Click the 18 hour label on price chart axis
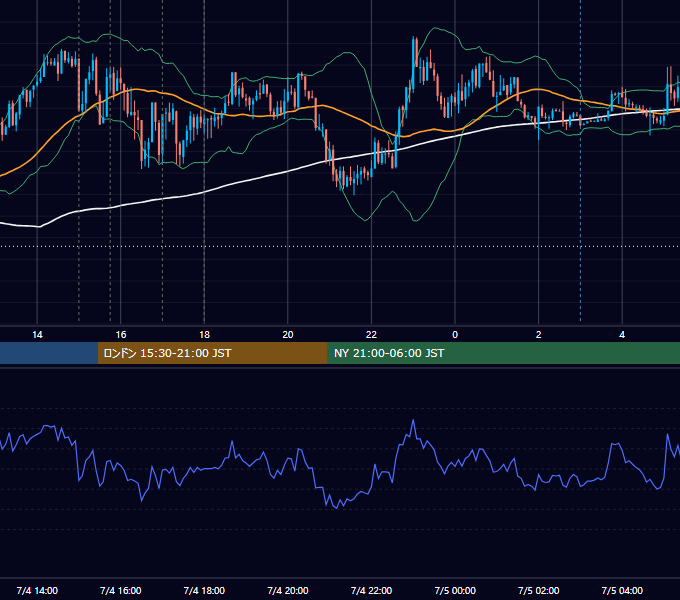 pyautogui.click(x=204, y=335)
